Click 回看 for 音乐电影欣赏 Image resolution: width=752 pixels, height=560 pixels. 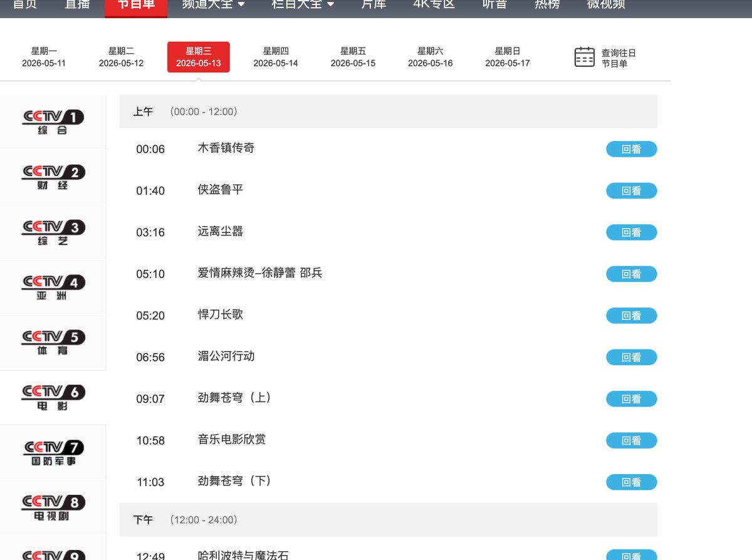click(631, 440)
